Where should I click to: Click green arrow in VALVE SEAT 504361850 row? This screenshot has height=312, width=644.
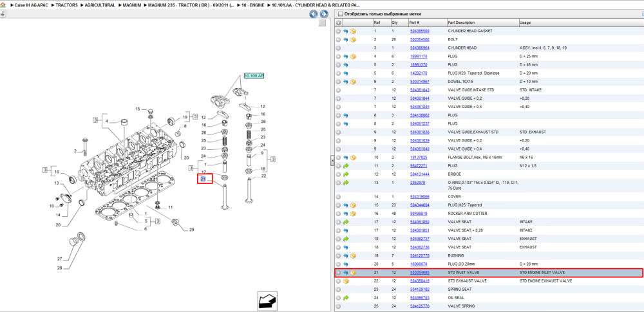[x=346, y=222]
